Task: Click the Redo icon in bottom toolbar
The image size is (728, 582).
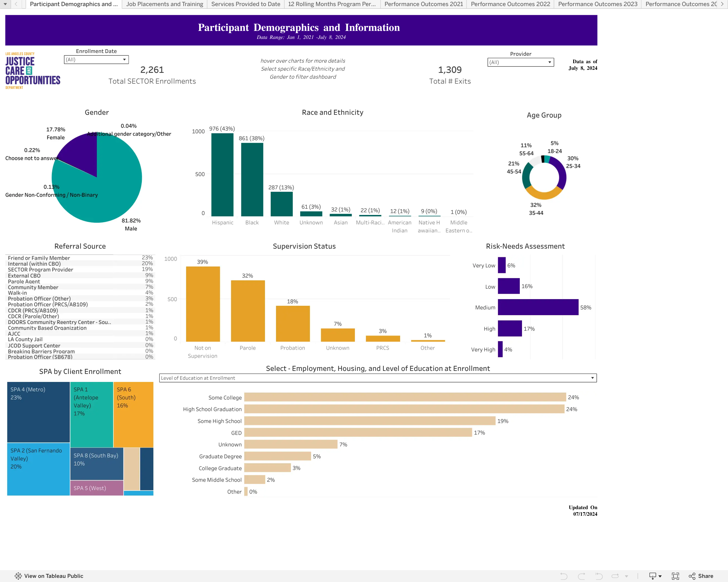Action: (581, 576)
